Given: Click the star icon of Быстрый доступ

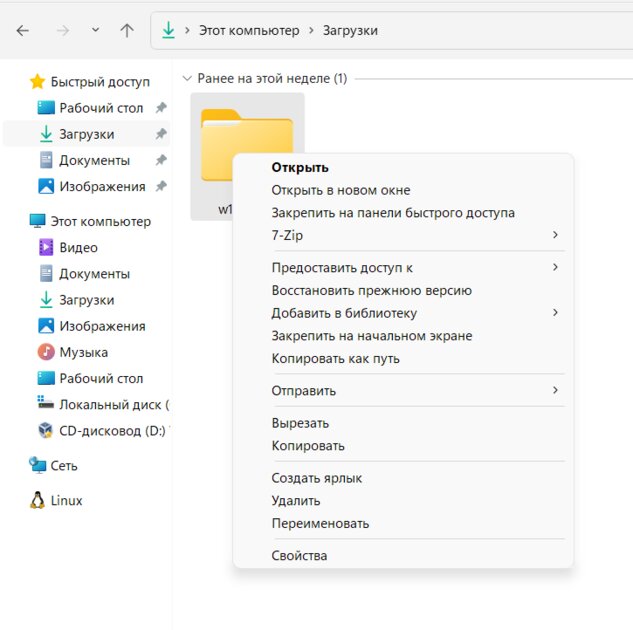Looking at the screenshot, I should point(38,82).
